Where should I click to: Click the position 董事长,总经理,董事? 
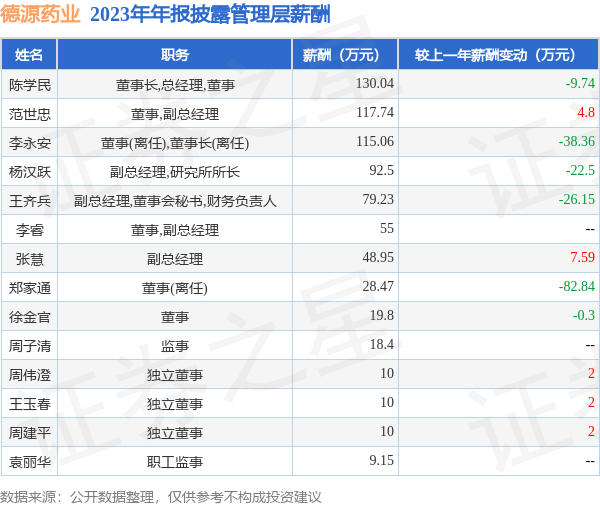click(x=175, y=85)
